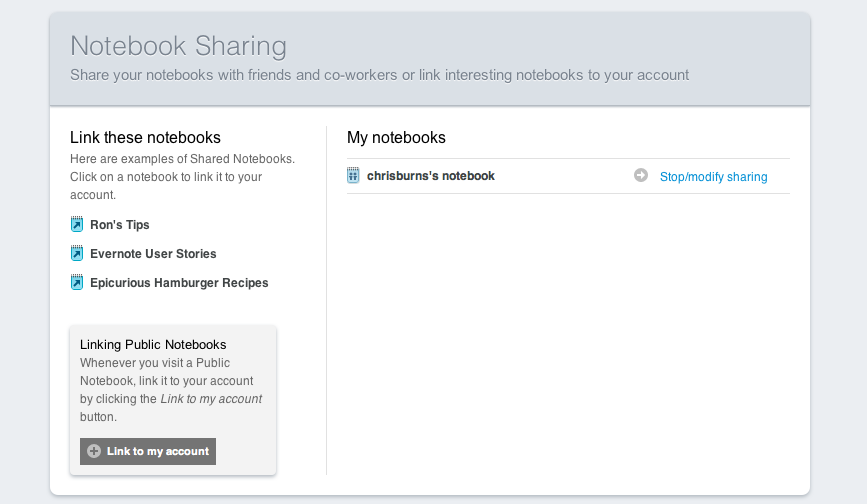Click the Link these notebooks heading

click(145, 137)
